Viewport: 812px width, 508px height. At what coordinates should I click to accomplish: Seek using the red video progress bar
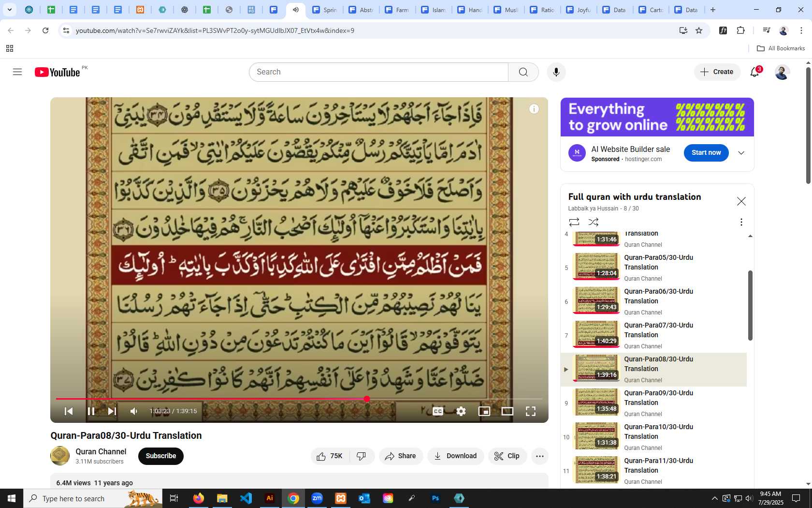tap(299, 399)
